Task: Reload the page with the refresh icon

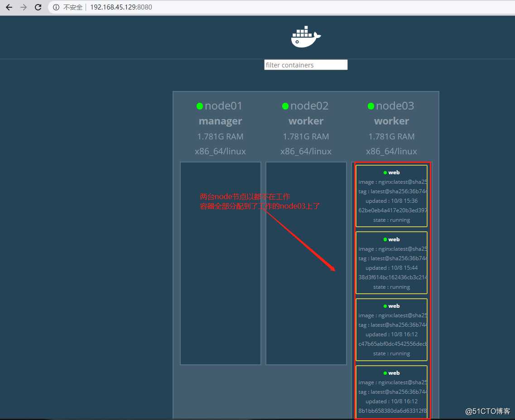Action: tap(38, 7)
